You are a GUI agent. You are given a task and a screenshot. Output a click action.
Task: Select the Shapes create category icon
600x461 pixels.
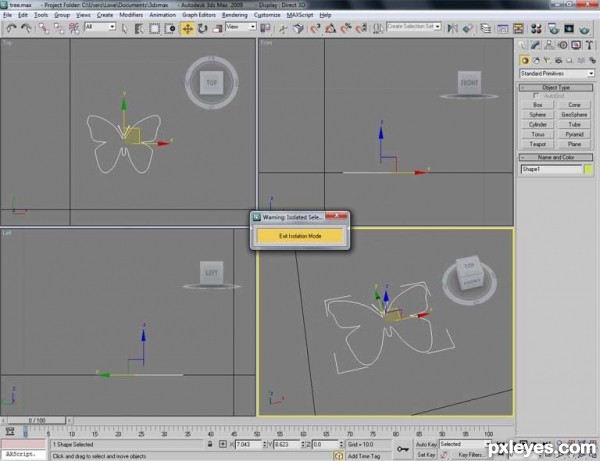(x=536, y=60)
